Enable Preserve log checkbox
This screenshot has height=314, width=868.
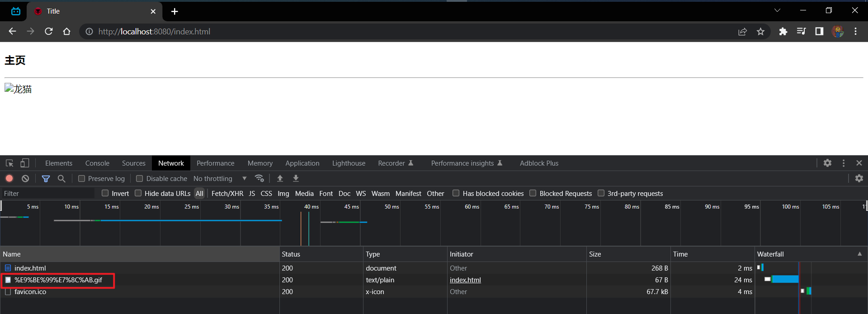(81, 178)
